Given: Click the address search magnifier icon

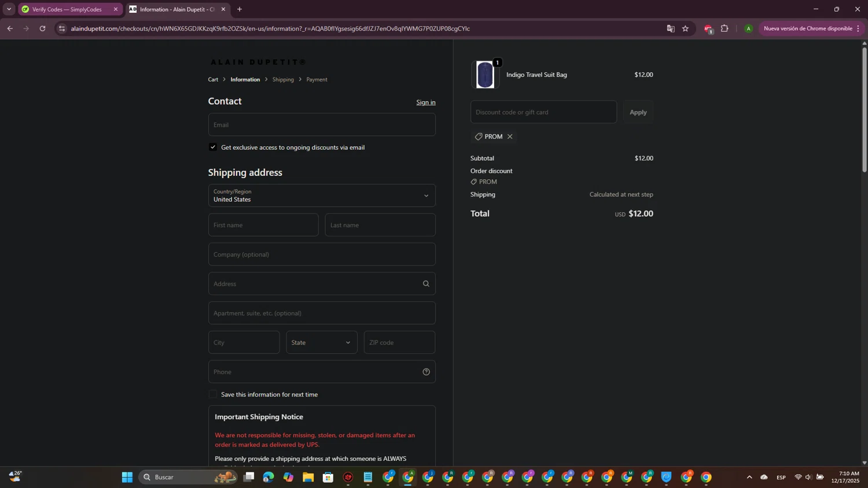Looking at the screenshot, I should pyautogui.click(x=426, y=284).
